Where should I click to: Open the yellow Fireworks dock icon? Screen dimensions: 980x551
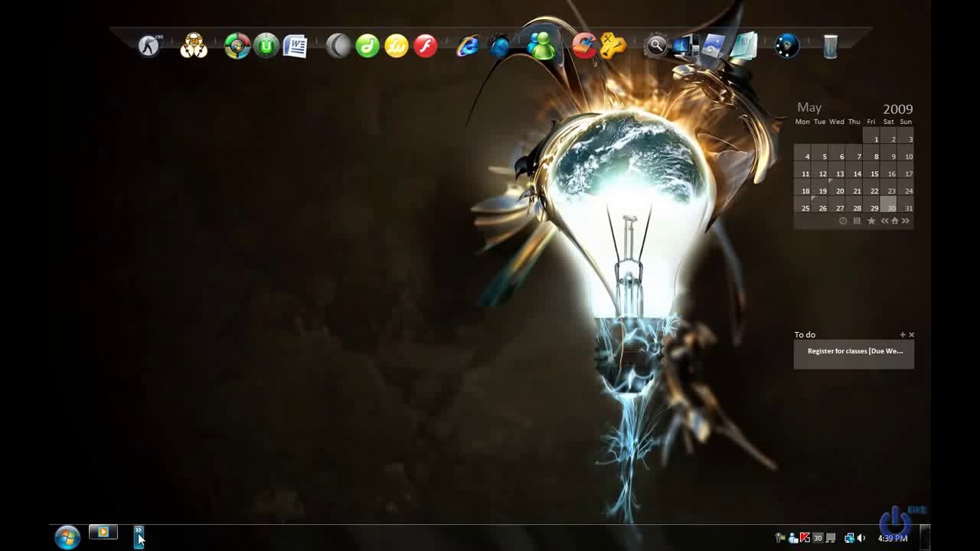tap(397, 46)
